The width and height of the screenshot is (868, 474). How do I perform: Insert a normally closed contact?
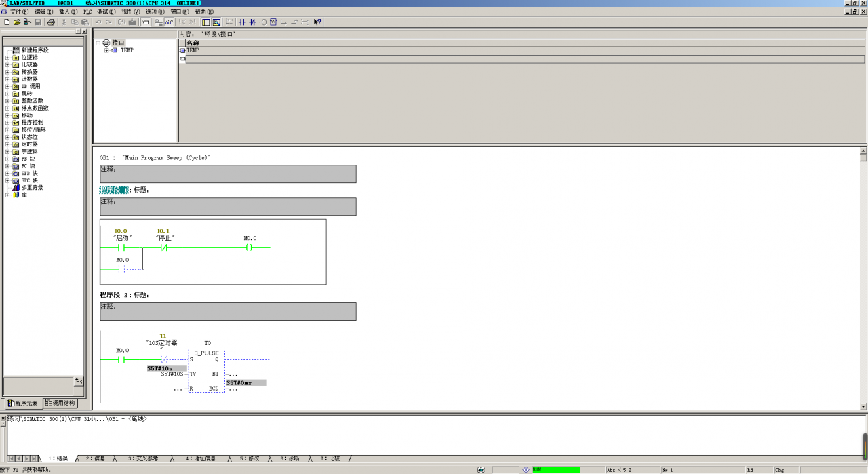[x=252, y=22]
